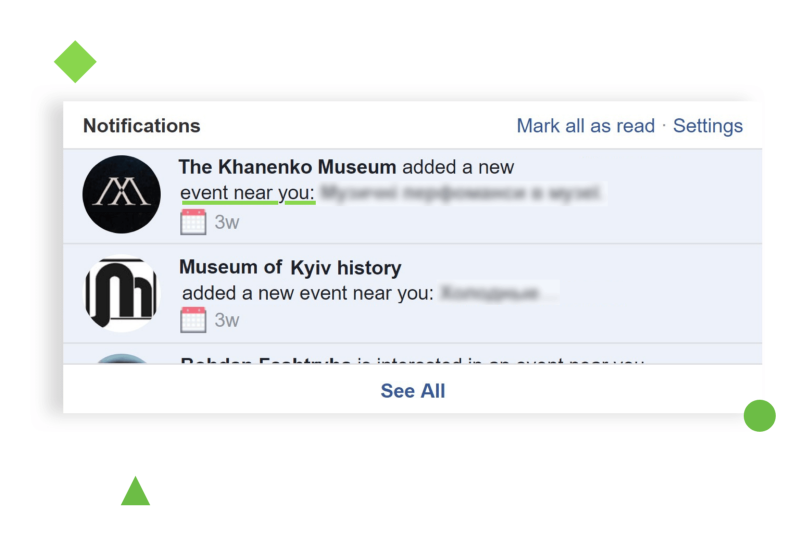
Task: Click the green diamond shape
Action: click(75, 62)
